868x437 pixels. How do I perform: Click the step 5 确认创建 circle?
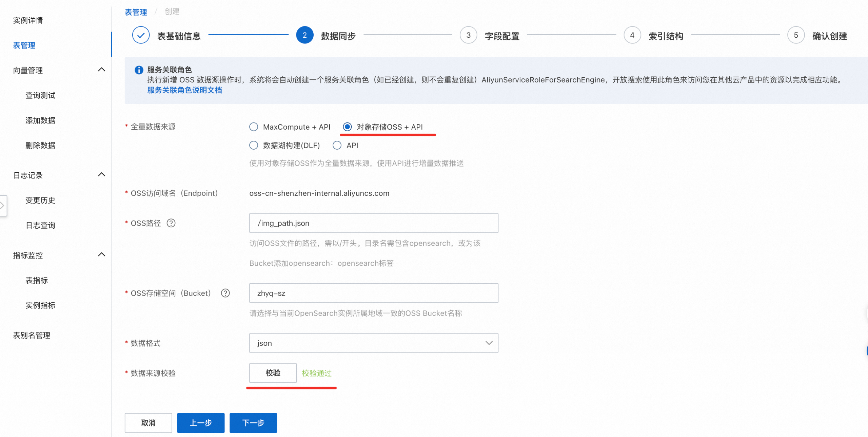click(796, 35)
